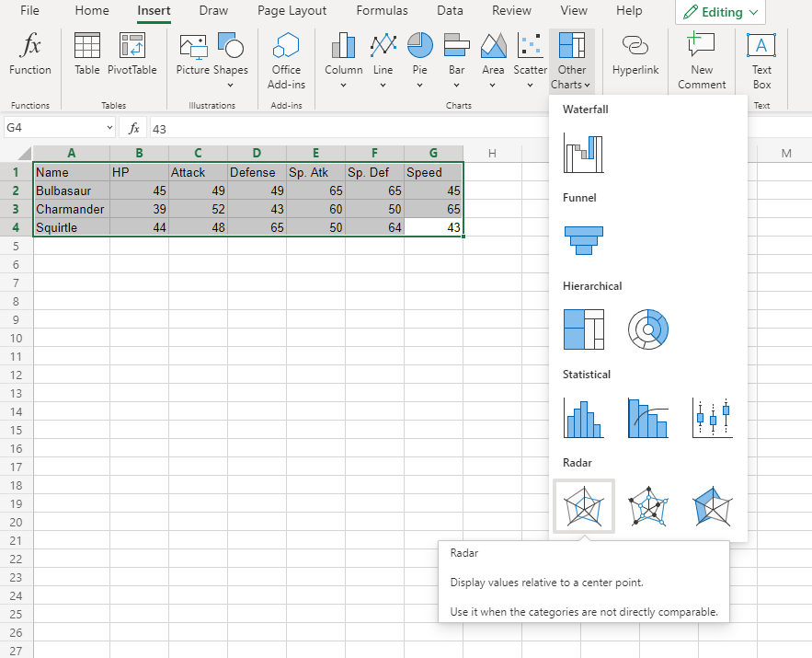
Task: Insert a Filled Radar chart
Action: point(713,505)
